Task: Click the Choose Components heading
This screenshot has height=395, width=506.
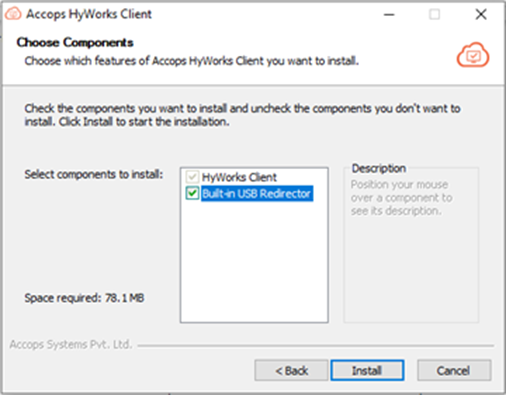Action: pos(75,42)
